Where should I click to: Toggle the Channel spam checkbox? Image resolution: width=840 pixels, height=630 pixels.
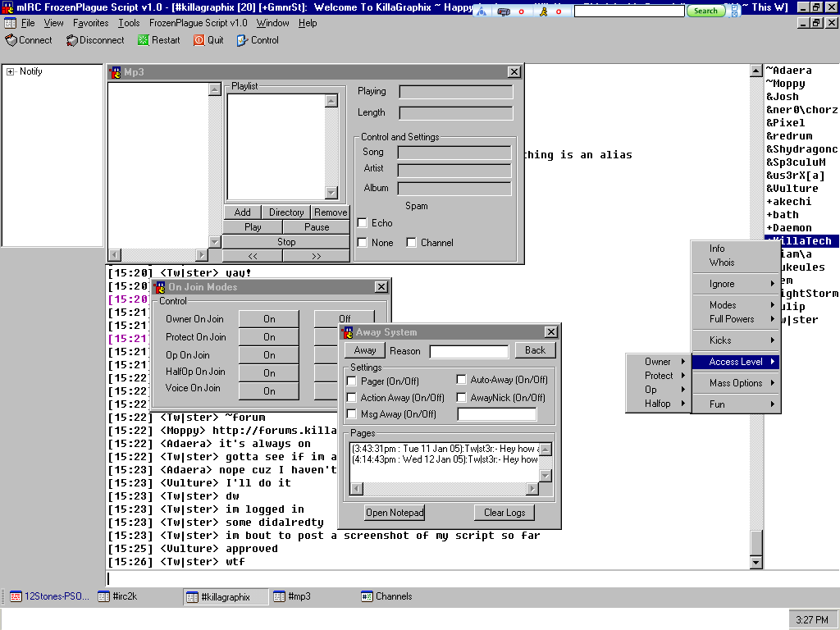(x=412, y=243)
